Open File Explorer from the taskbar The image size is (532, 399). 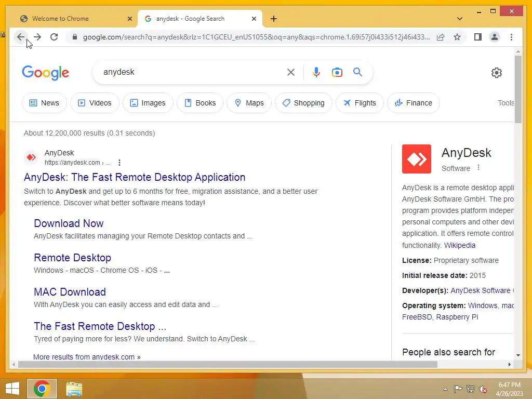point(74,389)
